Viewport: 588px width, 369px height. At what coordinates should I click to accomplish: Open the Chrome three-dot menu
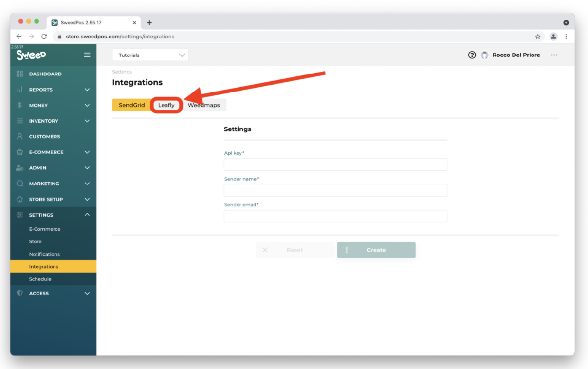(566, 37)
